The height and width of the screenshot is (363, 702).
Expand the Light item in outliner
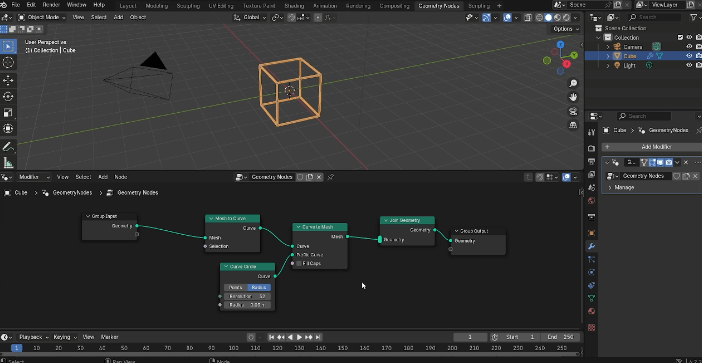608,66
